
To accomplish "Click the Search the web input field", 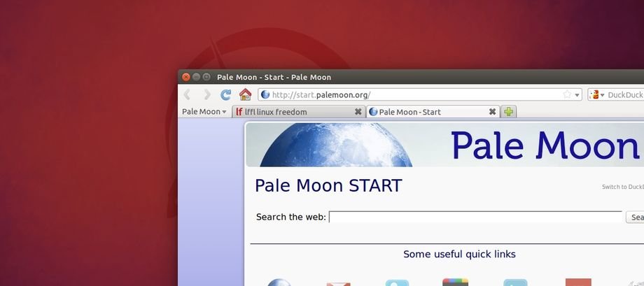I will coord(475,217).
